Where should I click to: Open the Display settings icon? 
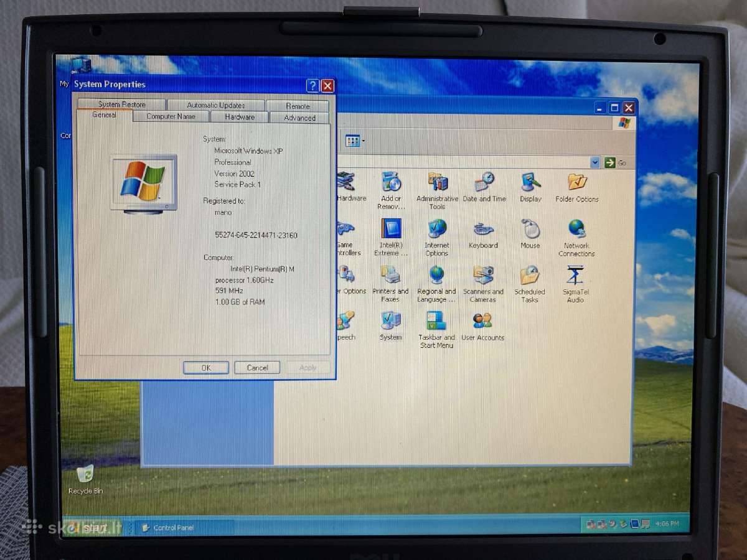pyautogui.click(x=530, y=187)
